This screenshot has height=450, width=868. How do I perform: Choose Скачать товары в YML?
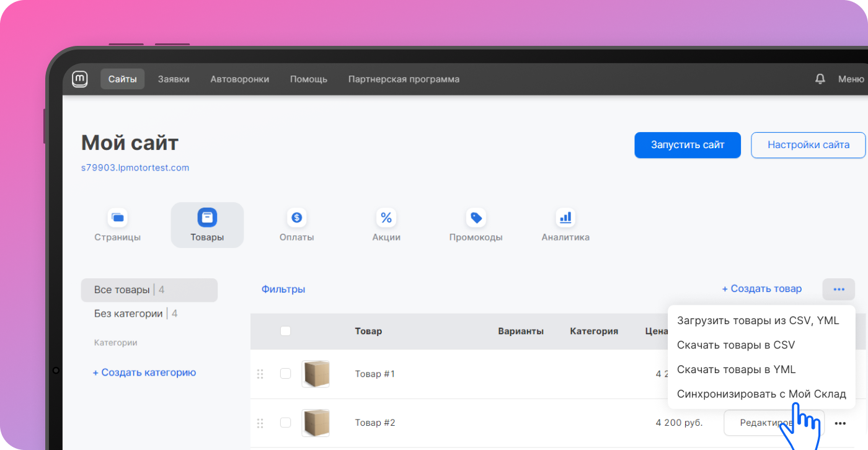(x=736, y=369)
